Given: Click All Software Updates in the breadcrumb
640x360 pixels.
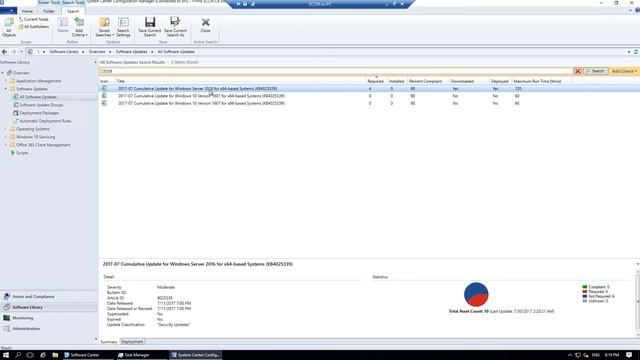Looking at the screenshot, I should [x=176, y=52].
